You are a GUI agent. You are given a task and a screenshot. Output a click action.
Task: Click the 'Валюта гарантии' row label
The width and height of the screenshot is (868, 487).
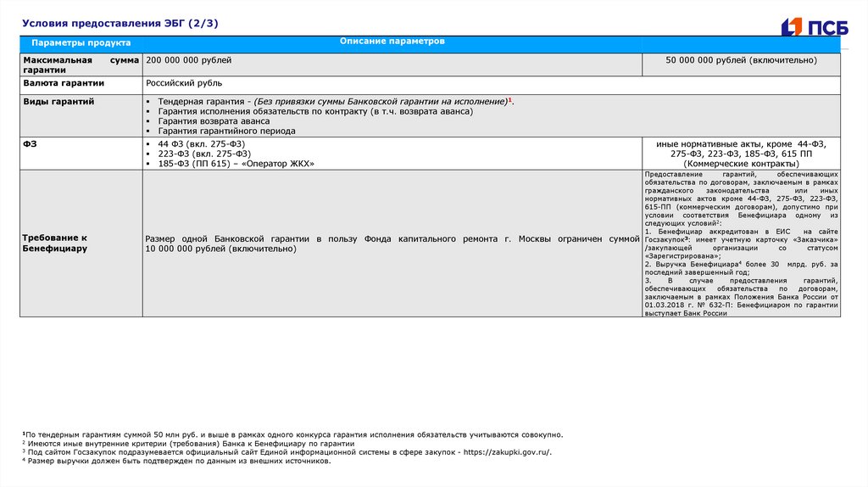[x=64, y=83]
